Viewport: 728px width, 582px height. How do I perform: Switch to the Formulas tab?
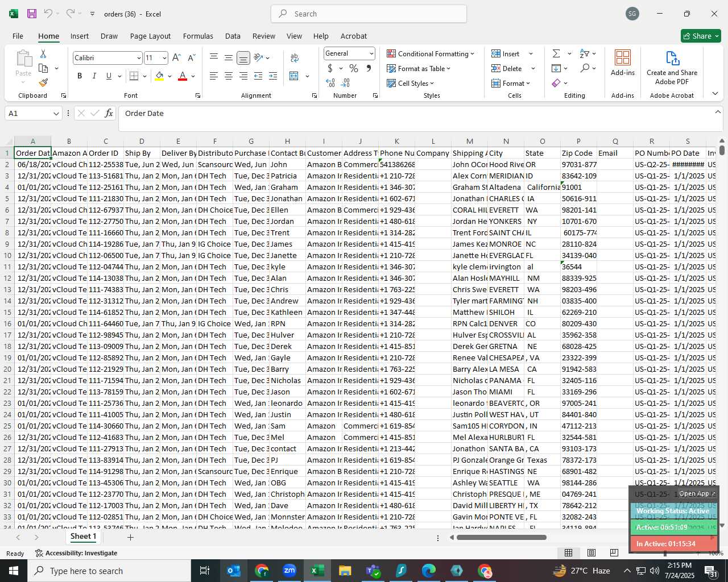pos(198,36)
